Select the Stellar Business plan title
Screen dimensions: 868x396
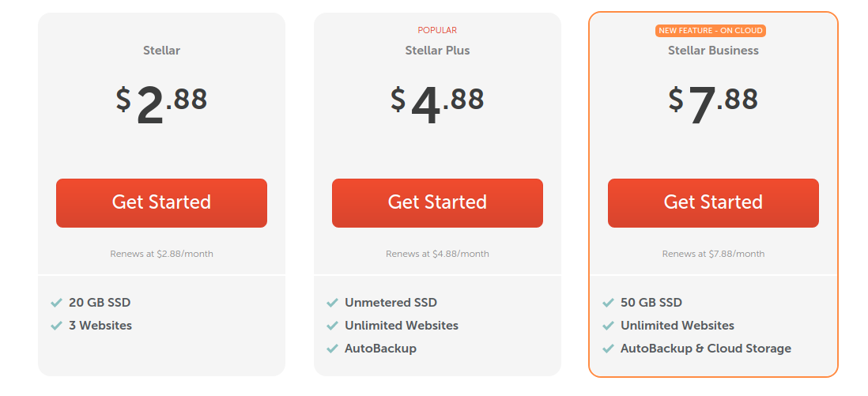click(x=713, y=51)
